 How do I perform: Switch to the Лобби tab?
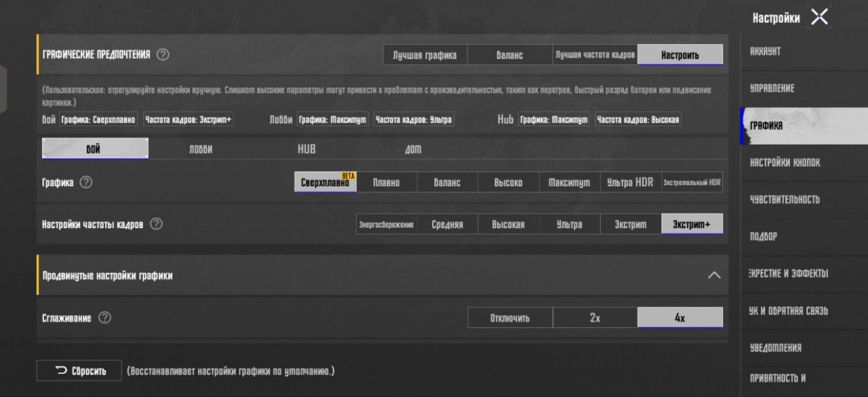click(201, 149)
